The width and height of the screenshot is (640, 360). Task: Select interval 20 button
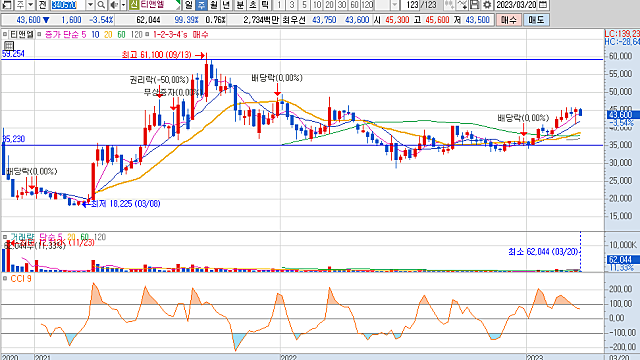click(329, 5)
